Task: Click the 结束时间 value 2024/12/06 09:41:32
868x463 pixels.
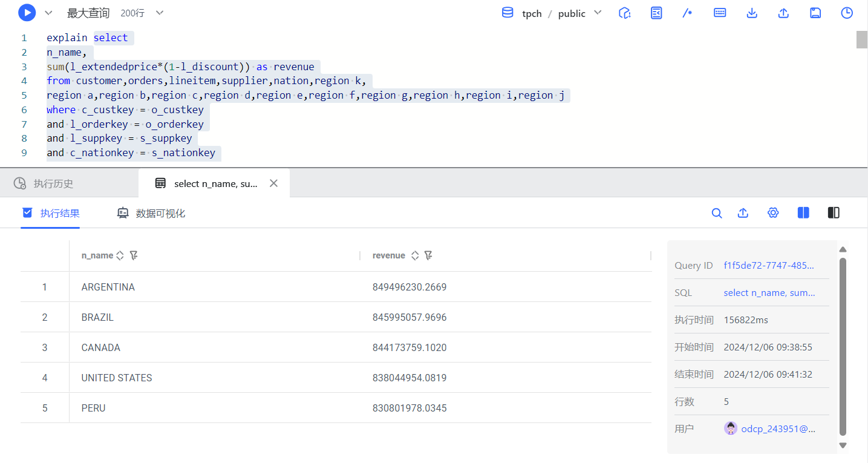Action: point(768,375)
